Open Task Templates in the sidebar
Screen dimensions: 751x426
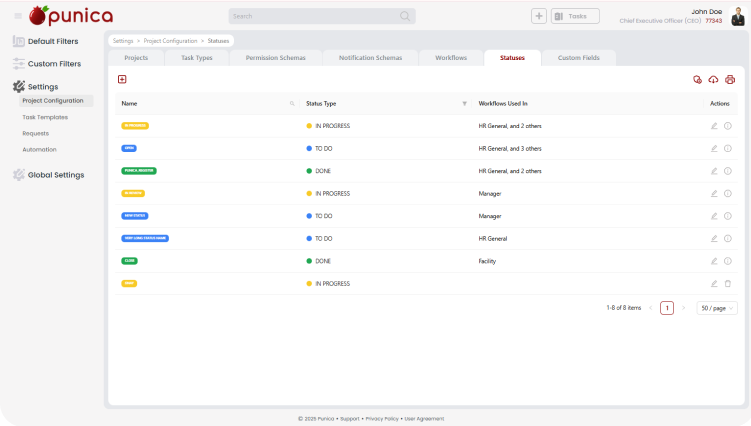[x=45, y=117]
